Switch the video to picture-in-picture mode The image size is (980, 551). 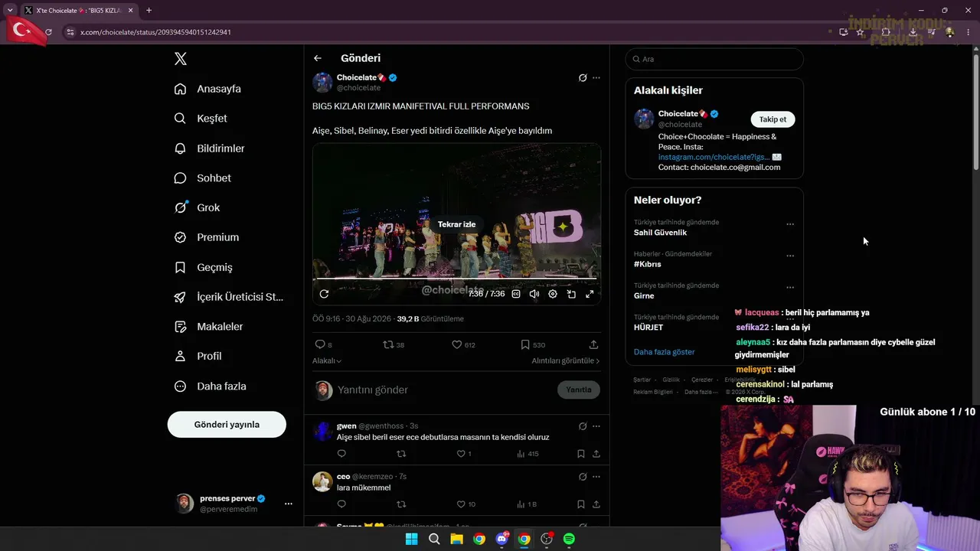pyautogui.click(x=571, y=294)
